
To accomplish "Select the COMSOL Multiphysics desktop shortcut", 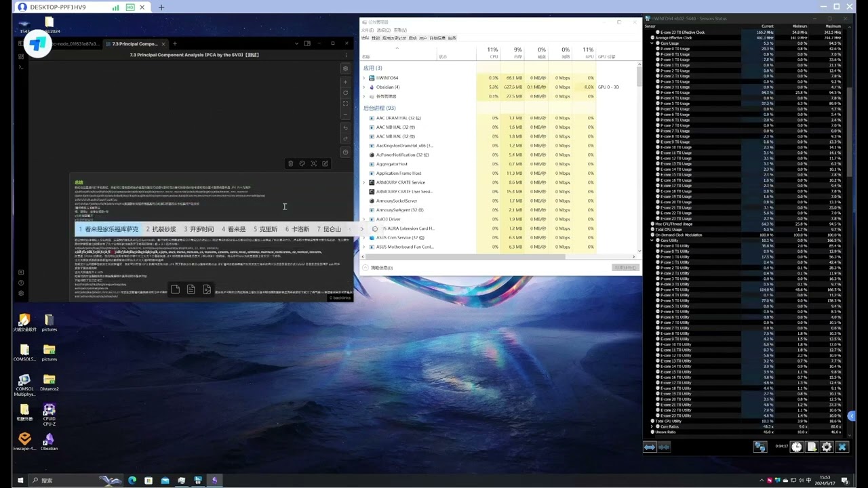I will click(24, 385).
